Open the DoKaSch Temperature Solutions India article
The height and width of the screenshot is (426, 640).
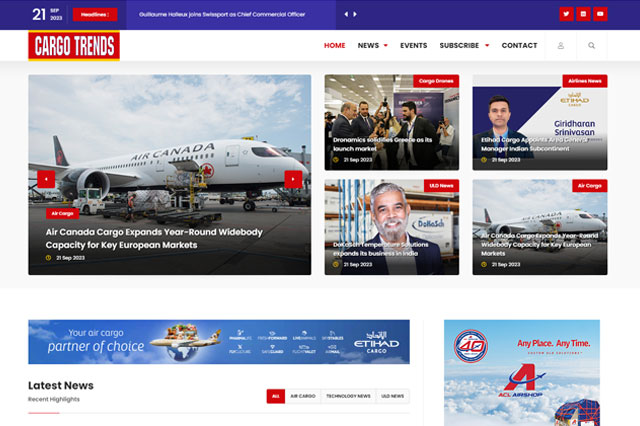point(380,249)
